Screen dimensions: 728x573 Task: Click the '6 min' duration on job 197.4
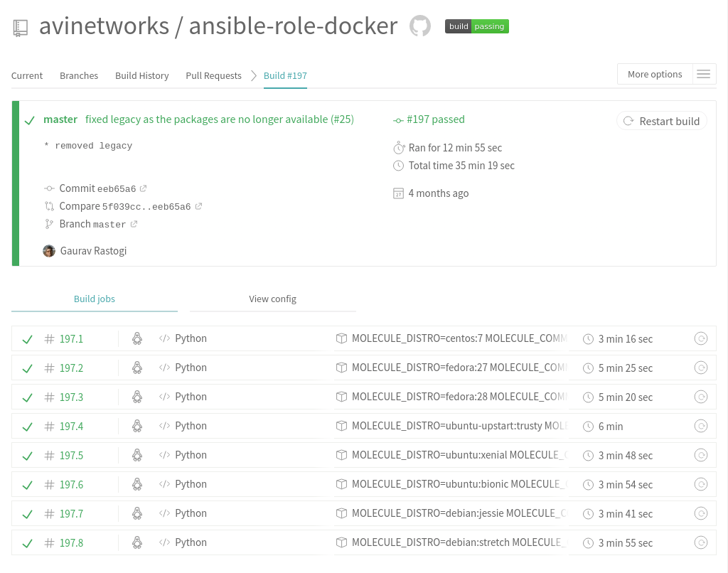pos(611,427)
